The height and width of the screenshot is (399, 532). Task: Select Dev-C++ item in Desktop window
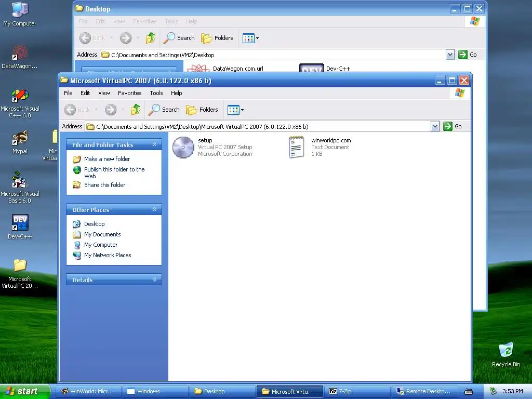coord(338,69)
